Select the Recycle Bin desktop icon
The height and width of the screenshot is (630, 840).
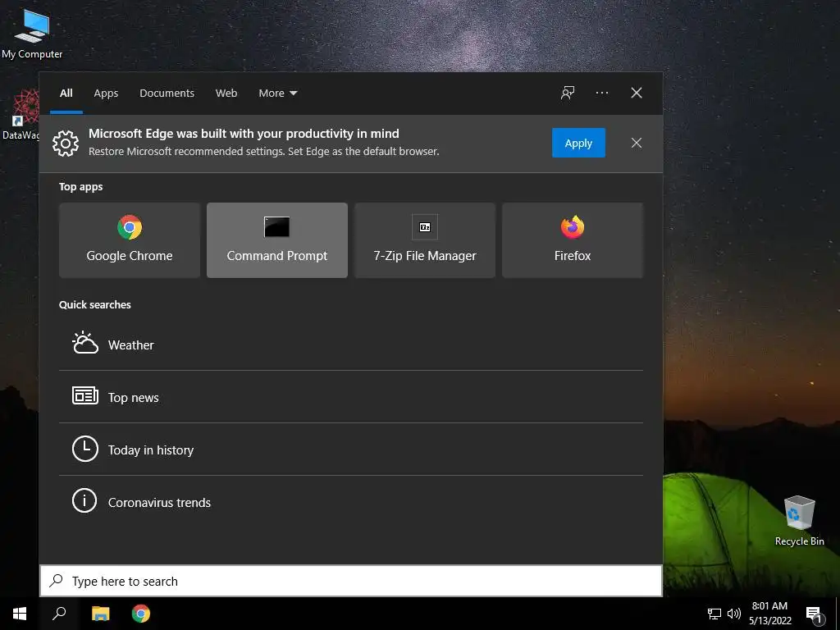799,521
